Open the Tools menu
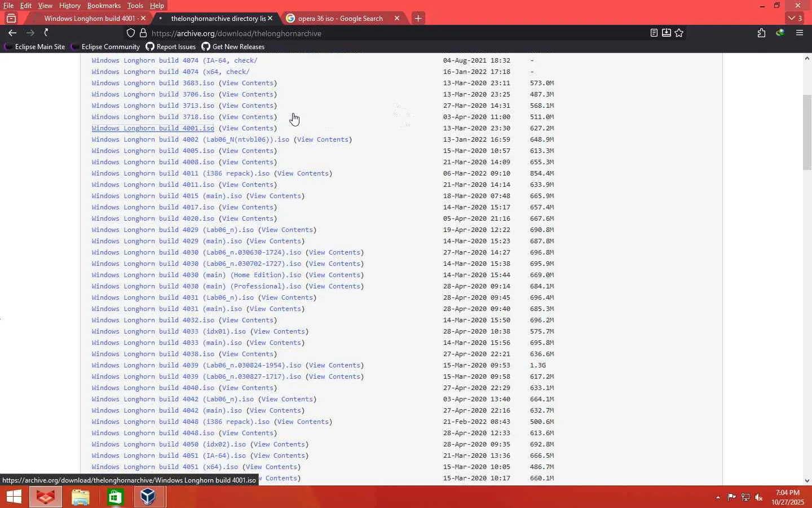This screenshot has height=508, width=812. point(135,6)
